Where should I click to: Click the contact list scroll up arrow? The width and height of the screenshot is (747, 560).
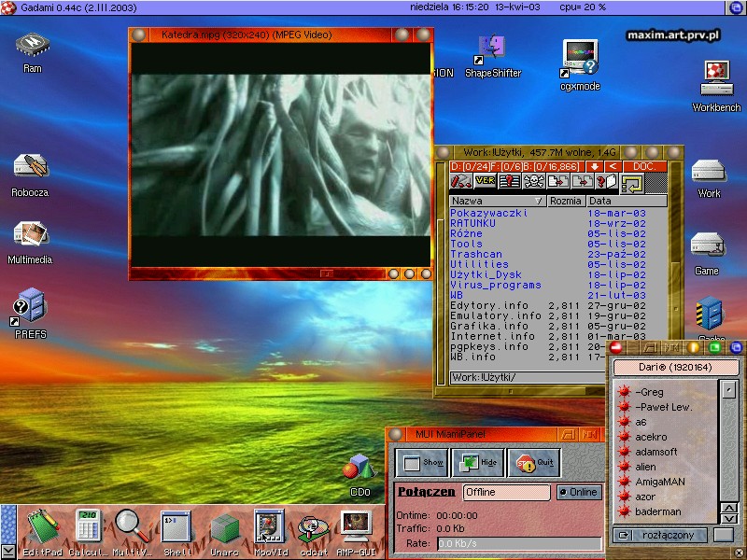(x=729, y=508)
